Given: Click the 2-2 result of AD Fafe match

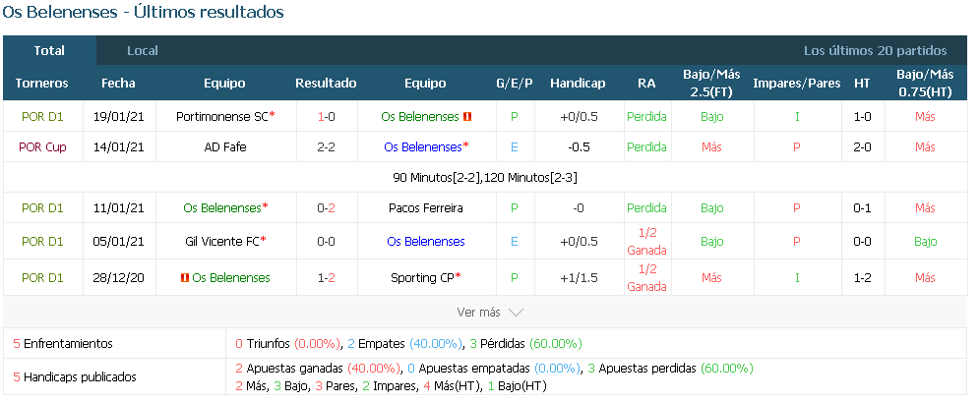Looking at the screenshot, I should pos(327,147).
